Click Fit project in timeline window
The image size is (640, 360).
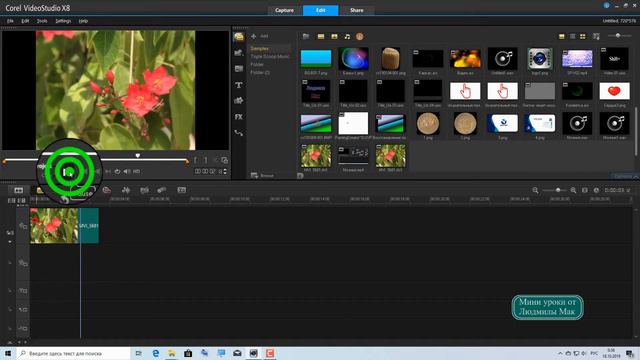pyautogui.click(x=584, y=190)
